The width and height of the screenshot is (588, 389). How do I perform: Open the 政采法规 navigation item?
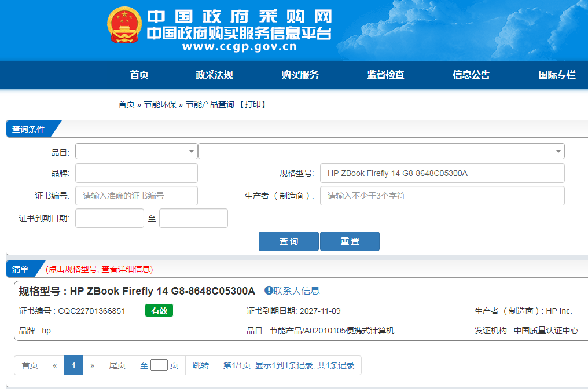click(215, 75)
